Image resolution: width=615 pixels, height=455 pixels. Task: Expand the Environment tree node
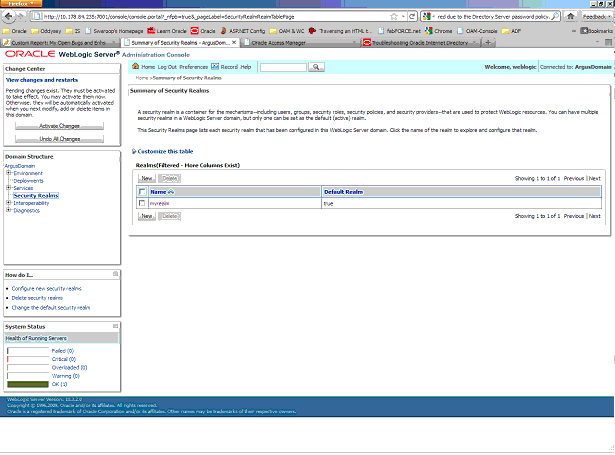point(8,173)
